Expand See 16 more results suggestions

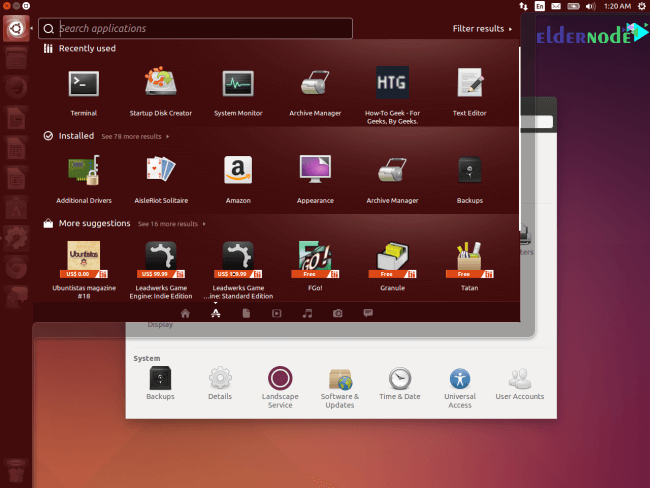click(172, 224)
